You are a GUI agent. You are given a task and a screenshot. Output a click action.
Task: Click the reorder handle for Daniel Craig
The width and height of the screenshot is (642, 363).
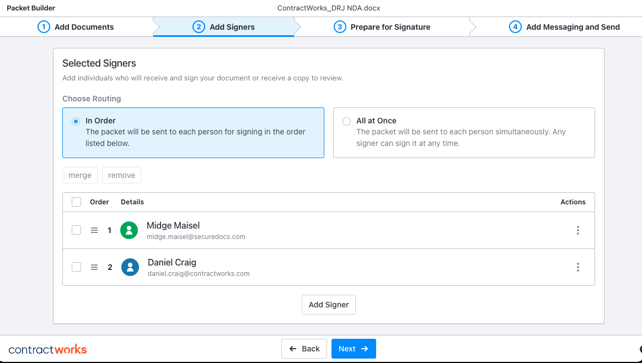click(x=94, y=267)
